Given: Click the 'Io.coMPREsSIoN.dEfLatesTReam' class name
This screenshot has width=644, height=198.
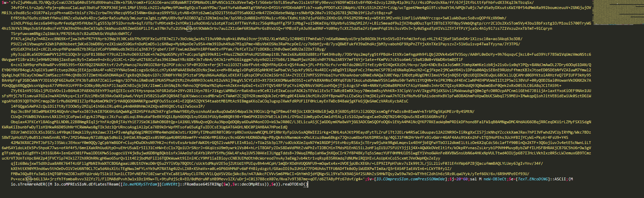Looking at the screenshot, I should coord(86,184).
